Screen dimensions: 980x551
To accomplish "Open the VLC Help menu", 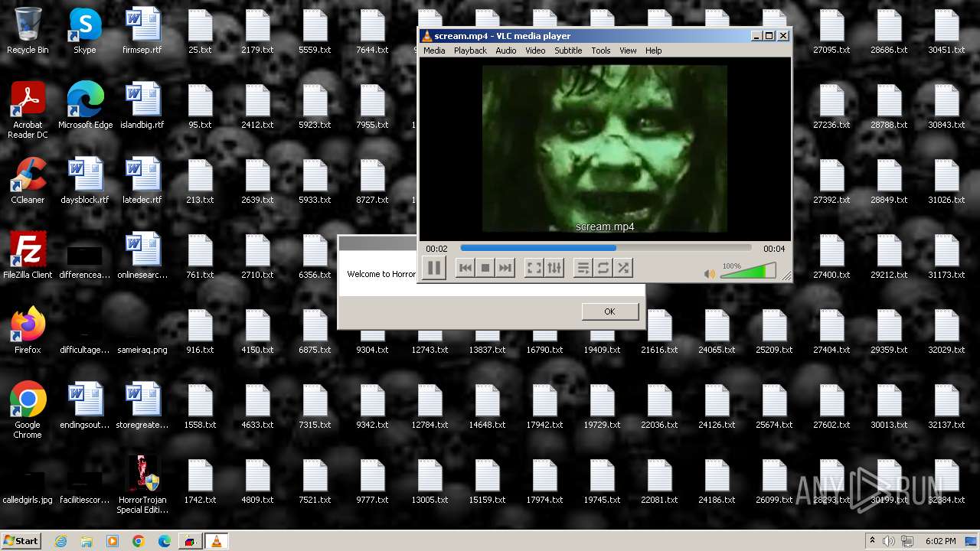I will [653, 51].
